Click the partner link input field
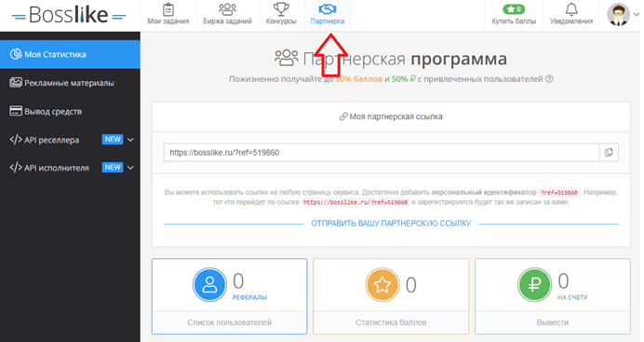The image size is (644, 342). point(382,153)
